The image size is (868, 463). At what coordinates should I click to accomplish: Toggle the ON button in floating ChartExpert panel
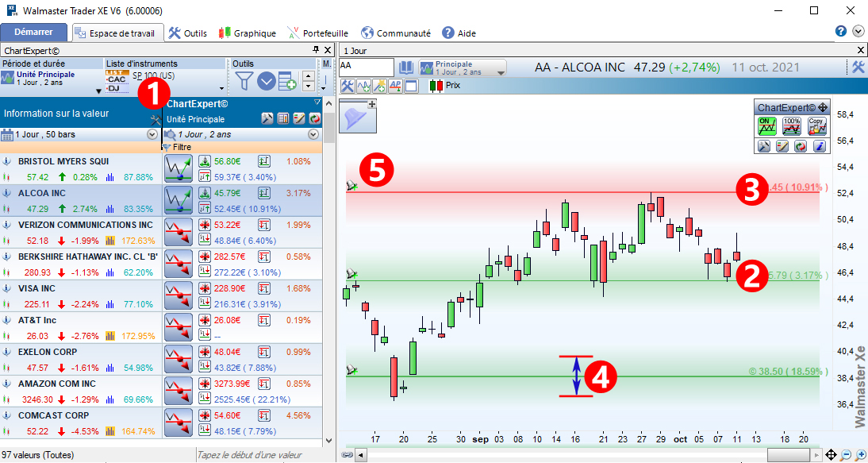pos(766,126)
